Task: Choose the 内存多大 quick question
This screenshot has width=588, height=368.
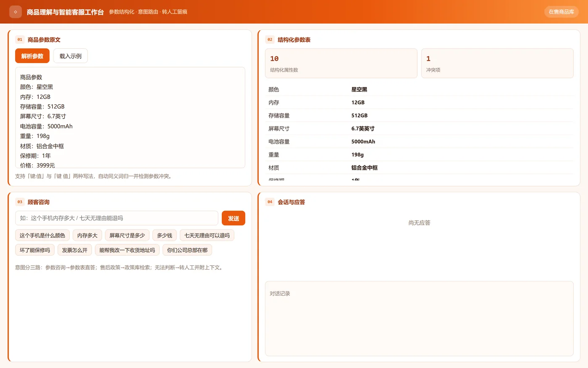Action: (x=87, y=236)
